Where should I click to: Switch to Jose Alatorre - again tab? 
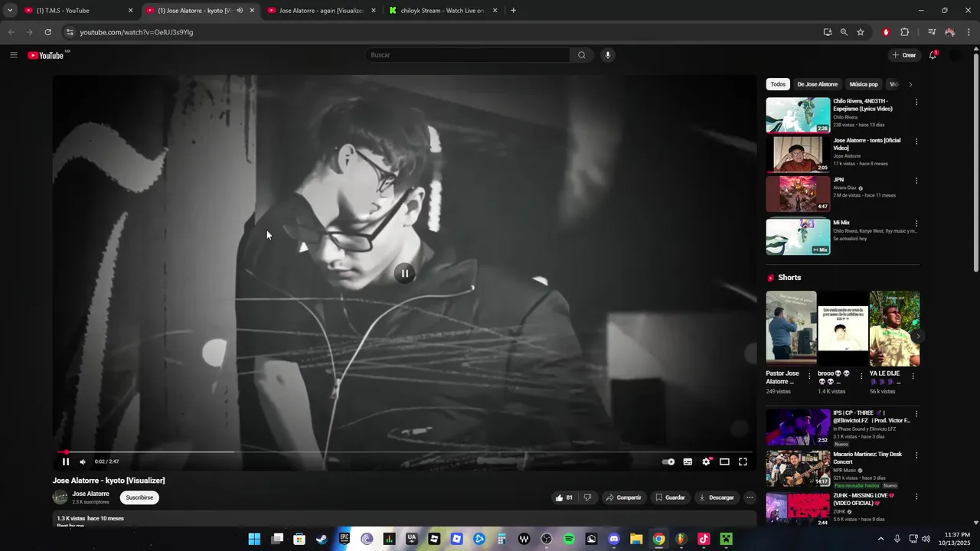320,11
